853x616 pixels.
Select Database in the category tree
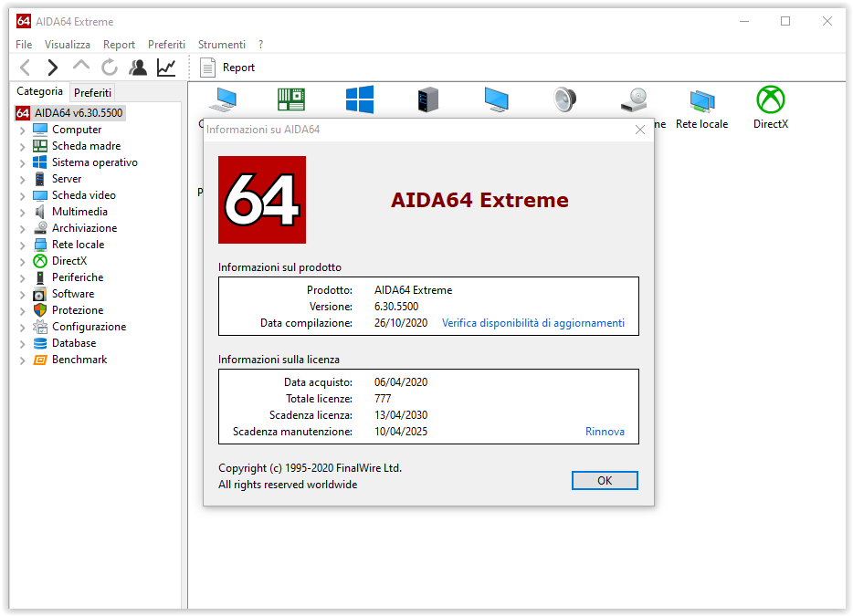tap(73, 343)
